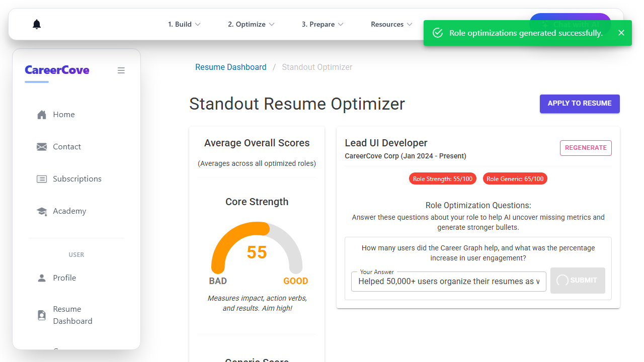Click the Your Answer text field
644x362 pixels.
pos(449,282)
